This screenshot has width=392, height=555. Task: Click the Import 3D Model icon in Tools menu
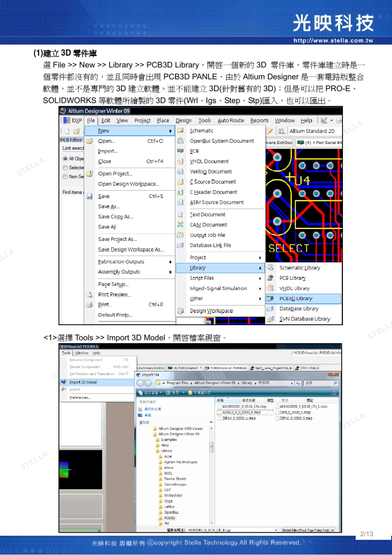point(64,382)
